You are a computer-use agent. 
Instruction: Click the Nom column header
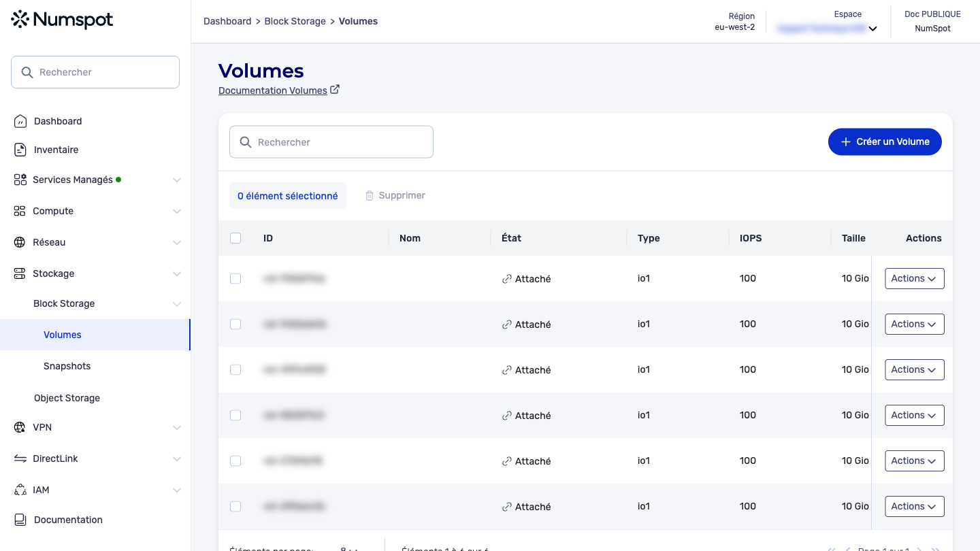410,238
